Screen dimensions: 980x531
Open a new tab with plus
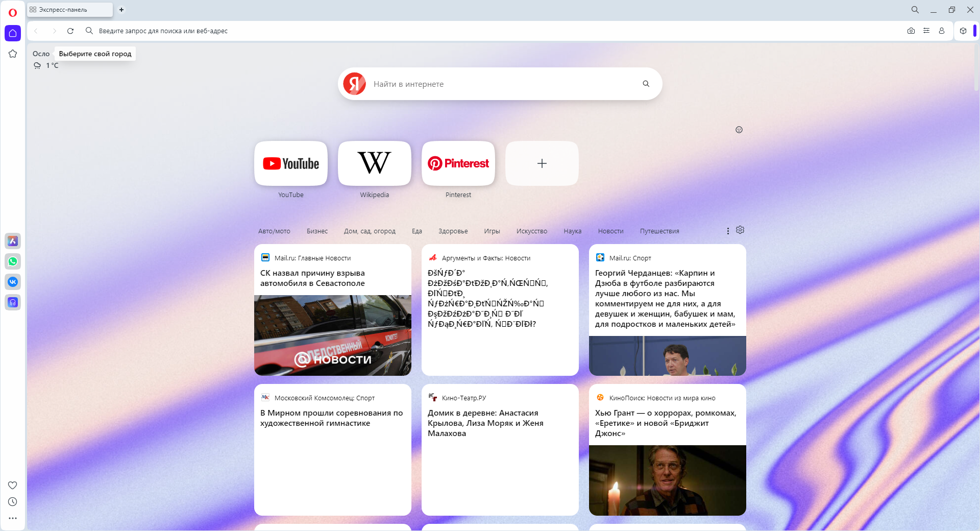click(x=121, y=10)
